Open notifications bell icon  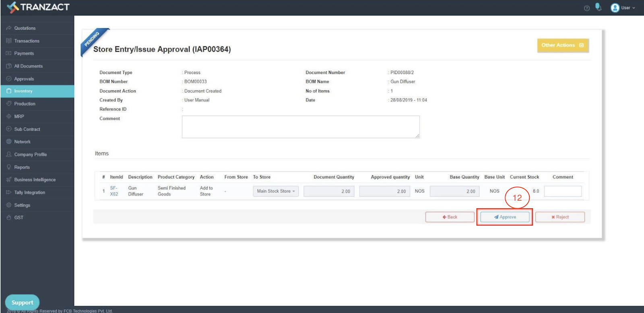click(x=599, y=7)
